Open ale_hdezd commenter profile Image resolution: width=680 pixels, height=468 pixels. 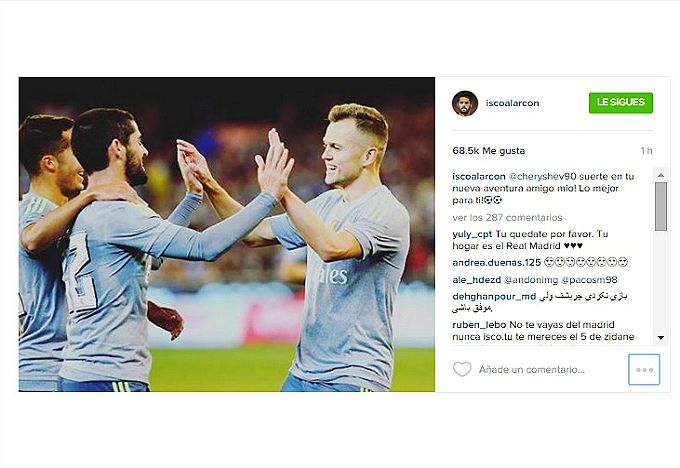(x=477, y=280)
